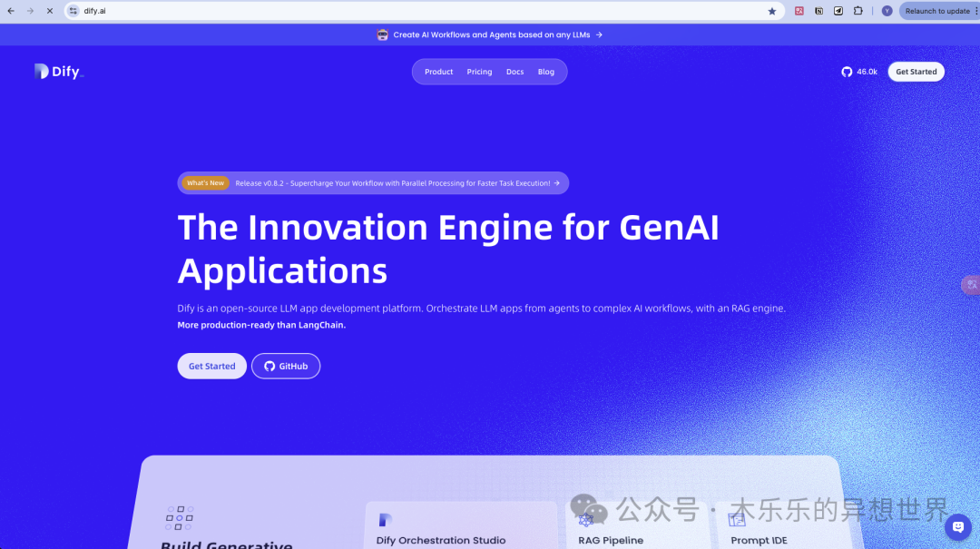Click the headline "The Innovation Engine for GenAI"

pos(448,227)
